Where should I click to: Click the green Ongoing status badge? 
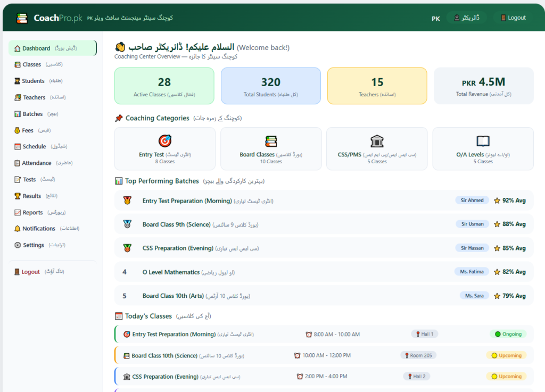(508, 334)
